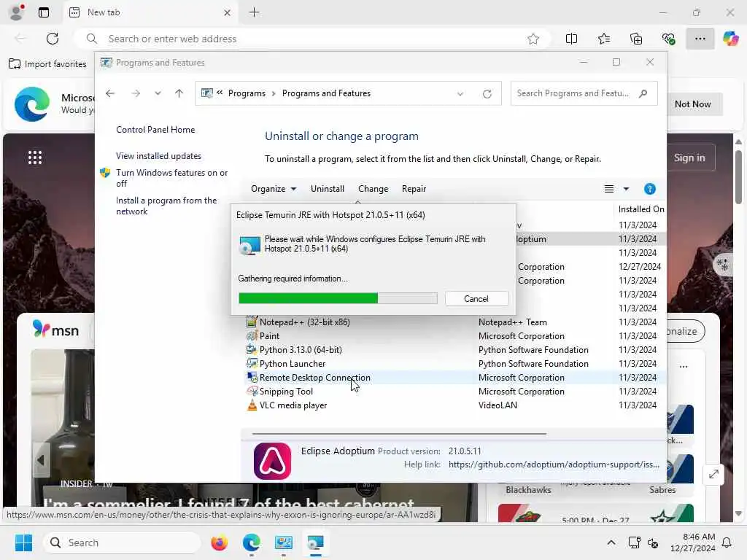Open Control Panel Home link
Image resolution: width=747 pixels, height=560 pixels.
click(155, 130)
